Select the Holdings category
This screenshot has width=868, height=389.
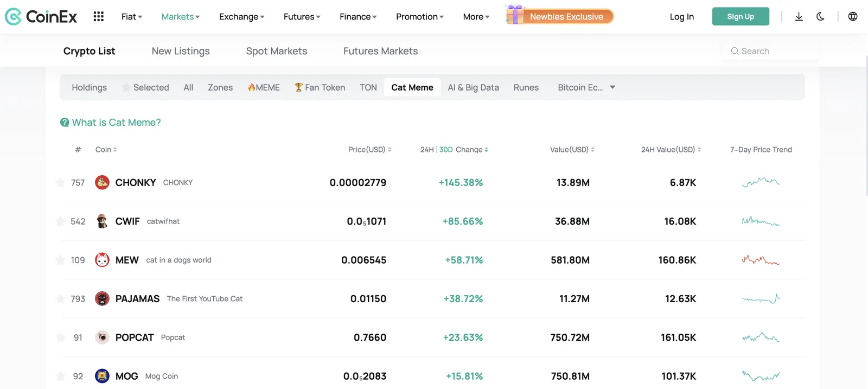point(90,87)
